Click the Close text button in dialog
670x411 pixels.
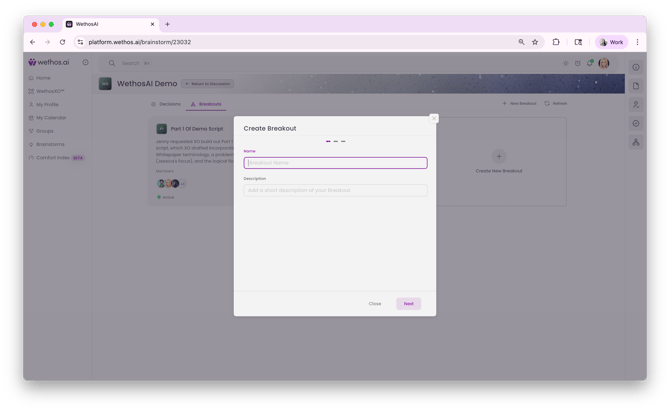coord(374,304)
